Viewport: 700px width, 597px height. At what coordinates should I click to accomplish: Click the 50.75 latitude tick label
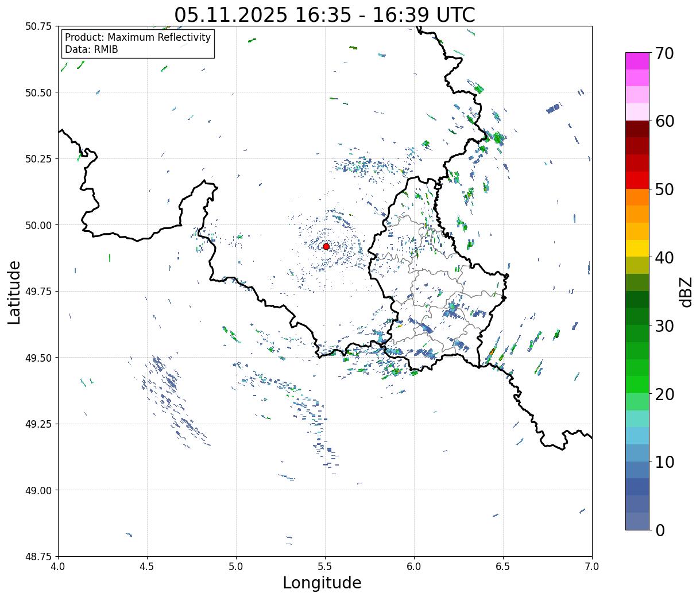[38, 26]
